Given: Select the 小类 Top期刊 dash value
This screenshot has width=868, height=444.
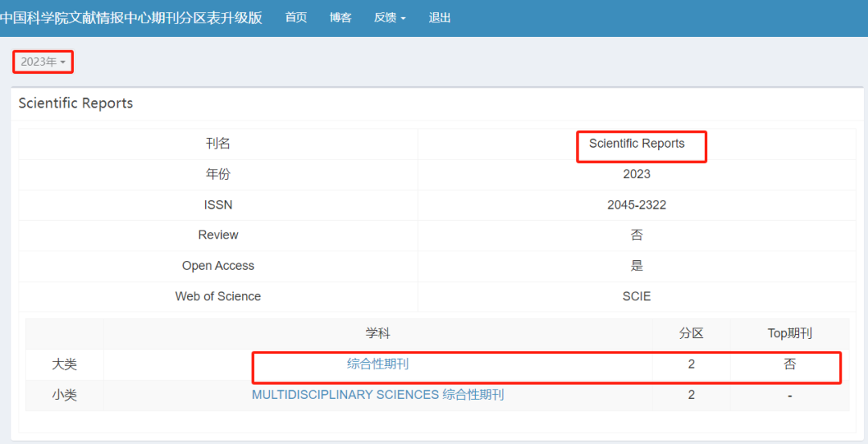Looking at the screenshot, I should (x=790, y=396).
